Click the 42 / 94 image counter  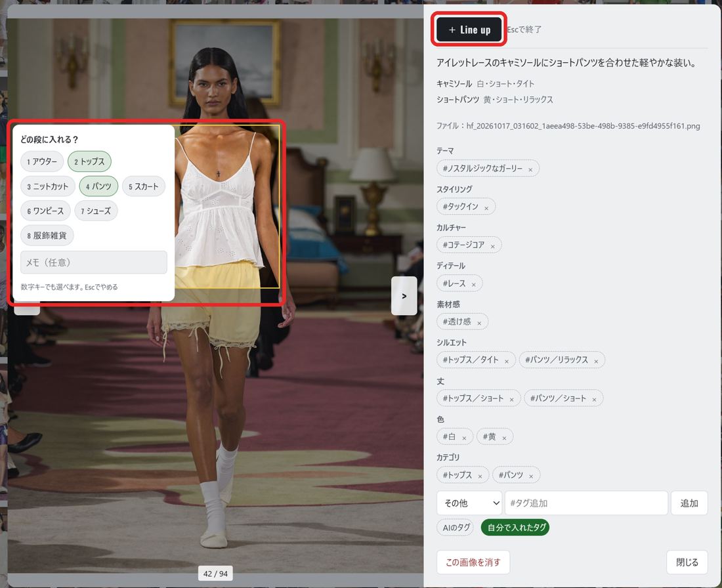pos(215,574)
